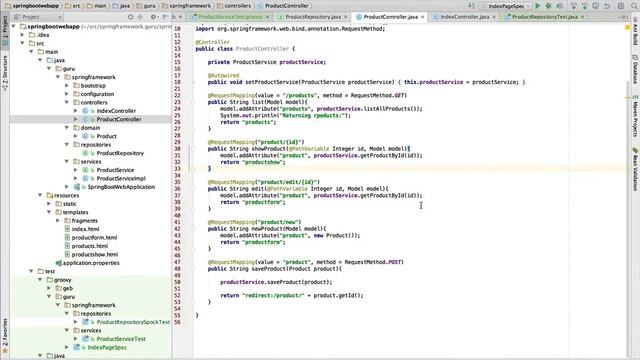The width and height of the screenshot is (640, 360).
Task: Expand the configuration folder arrow
Action: click(x=67, y=94)
